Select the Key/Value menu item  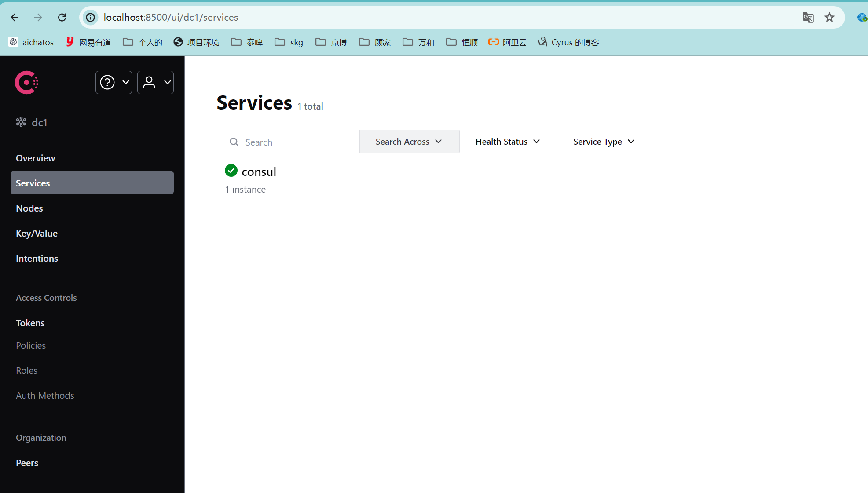click(37, 233)
